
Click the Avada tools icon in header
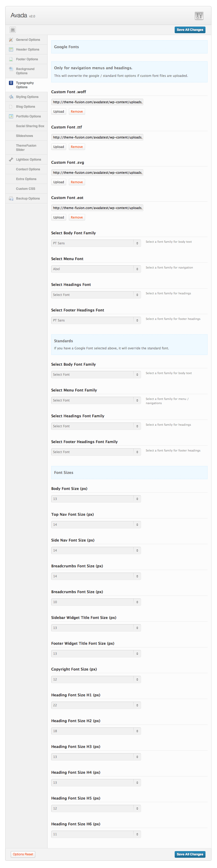tap(199, 16)
